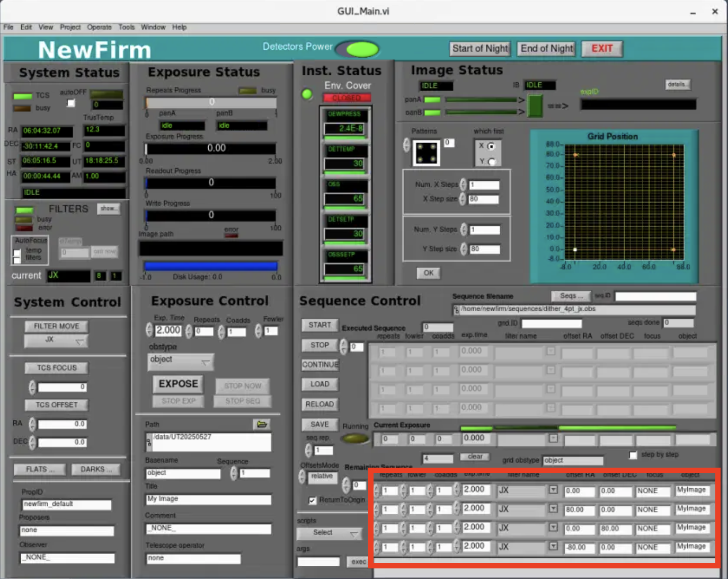Viewport: 728px width, 579px height.
Task: Click the Fowler stepper in Exposure Control
Action: [x=259, y=331]
